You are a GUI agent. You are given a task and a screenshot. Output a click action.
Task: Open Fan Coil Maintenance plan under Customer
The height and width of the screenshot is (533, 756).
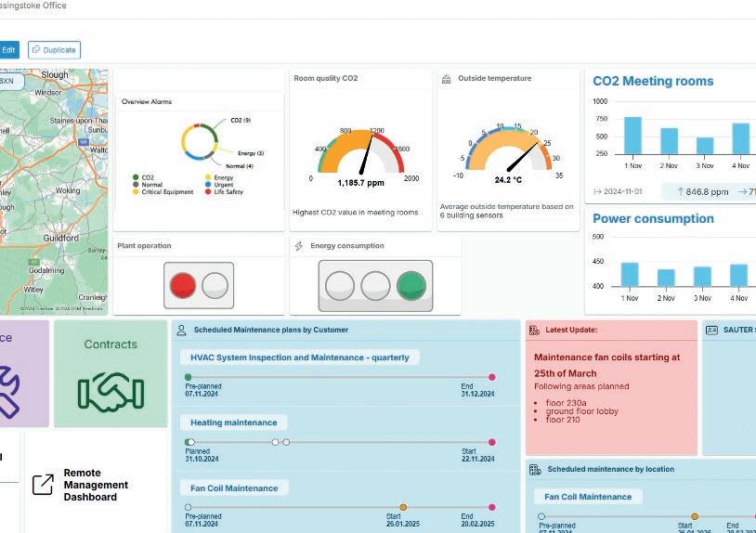(234, 488)
